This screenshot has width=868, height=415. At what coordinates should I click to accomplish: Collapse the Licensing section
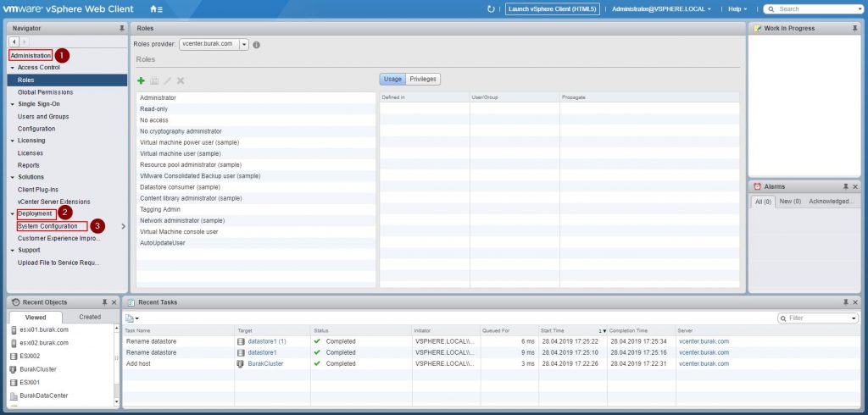(x=12, y=141)
